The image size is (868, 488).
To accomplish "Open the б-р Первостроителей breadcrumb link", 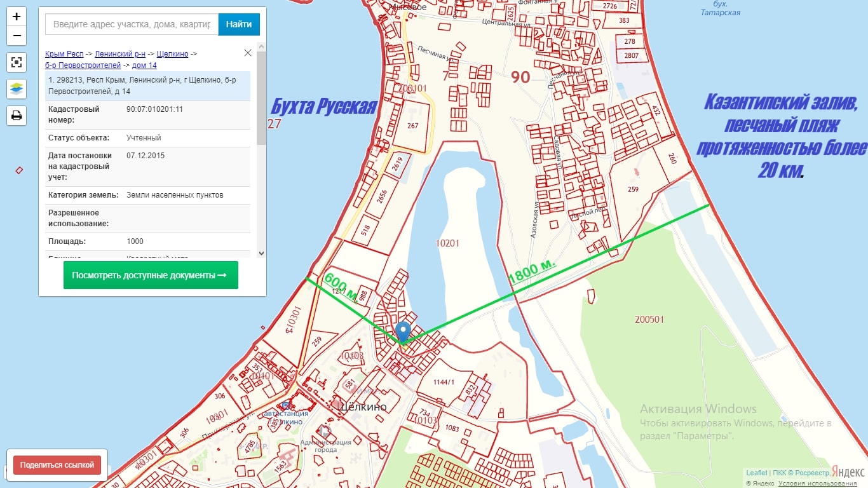I will click(83, 65).
